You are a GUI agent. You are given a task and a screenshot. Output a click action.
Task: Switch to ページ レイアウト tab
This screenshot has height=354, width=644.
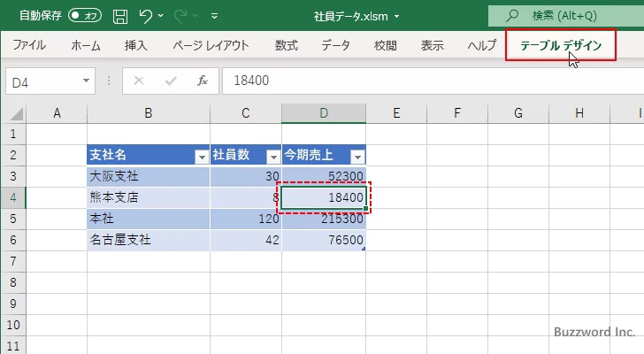(211, 45)
